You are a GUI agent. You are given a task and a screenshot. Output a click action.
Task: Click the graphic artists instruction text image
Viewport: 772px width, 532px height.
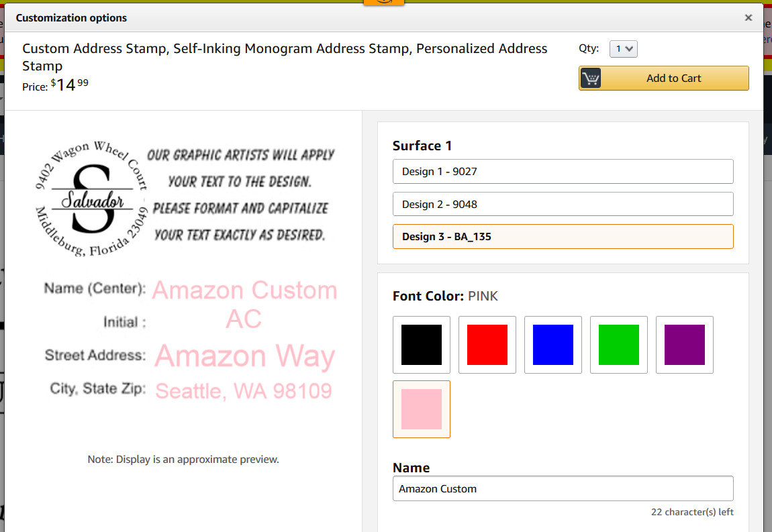(240, 195)
